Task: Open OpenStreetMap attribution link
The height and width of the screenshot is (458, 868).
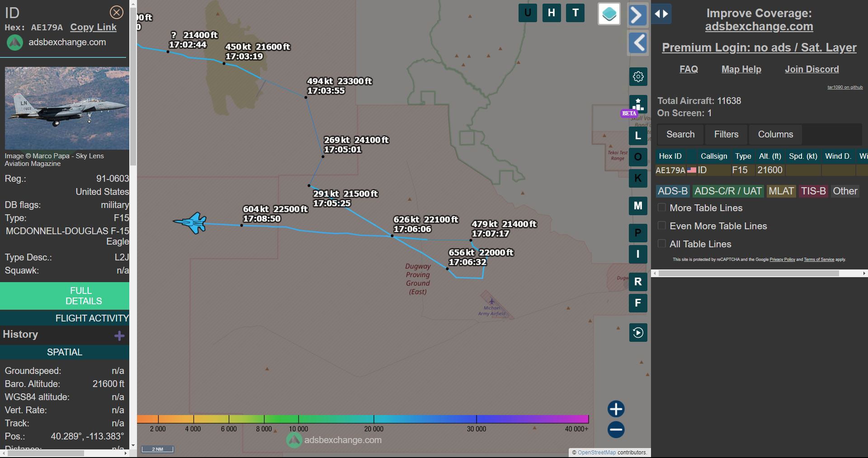Action: 596,452
